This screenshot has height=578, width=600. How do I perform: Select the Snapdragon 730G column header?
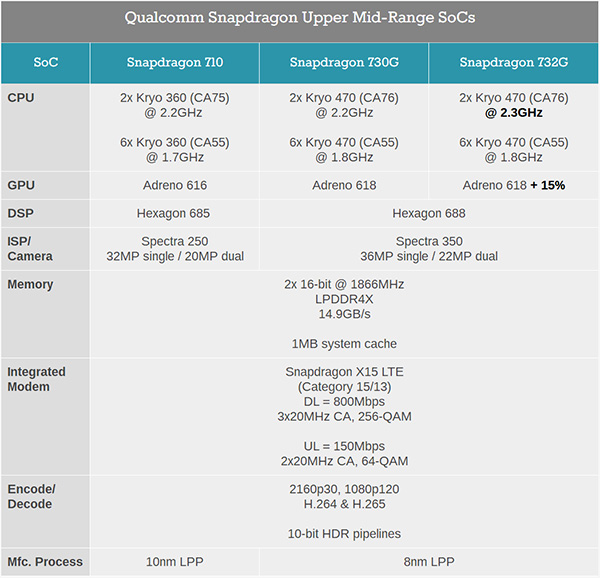(344, 63)
